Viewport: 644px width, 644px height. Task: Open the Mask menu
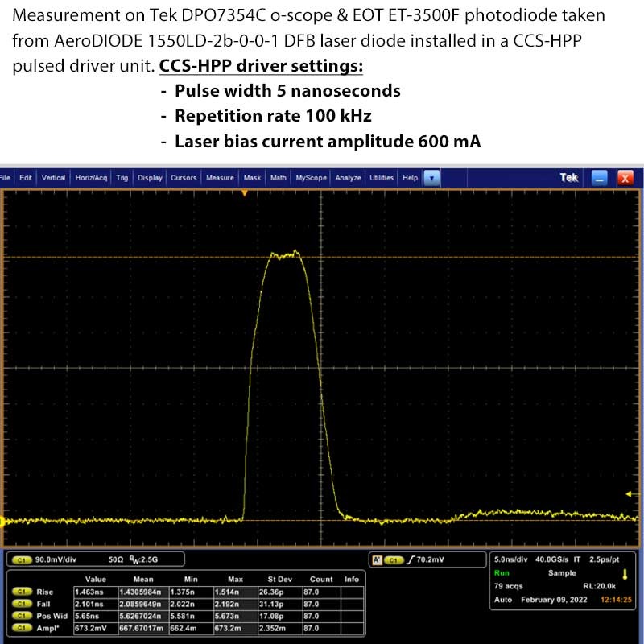252,178
